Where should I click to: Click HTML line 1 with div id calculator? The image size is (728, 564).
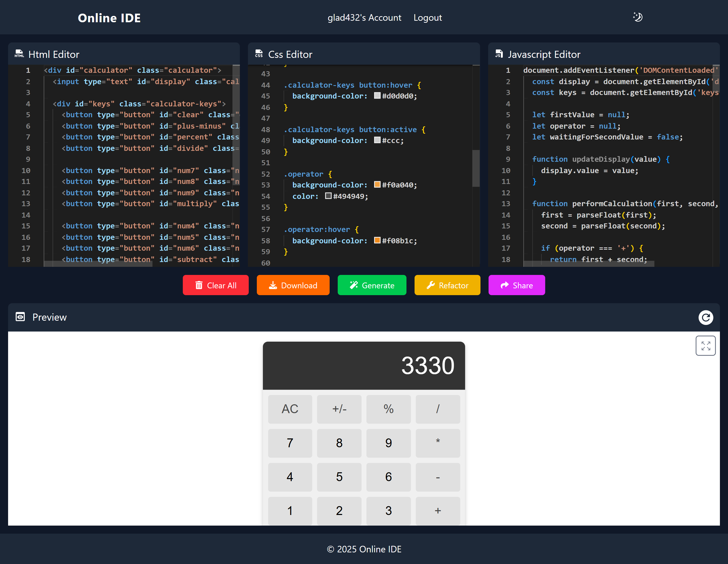pos(133,70)
